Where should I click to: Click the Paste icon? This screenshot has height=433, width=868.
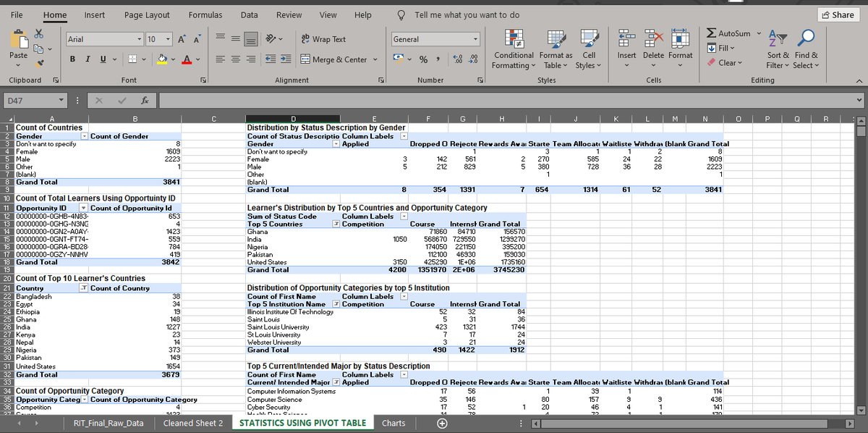[x=19, y=41]
